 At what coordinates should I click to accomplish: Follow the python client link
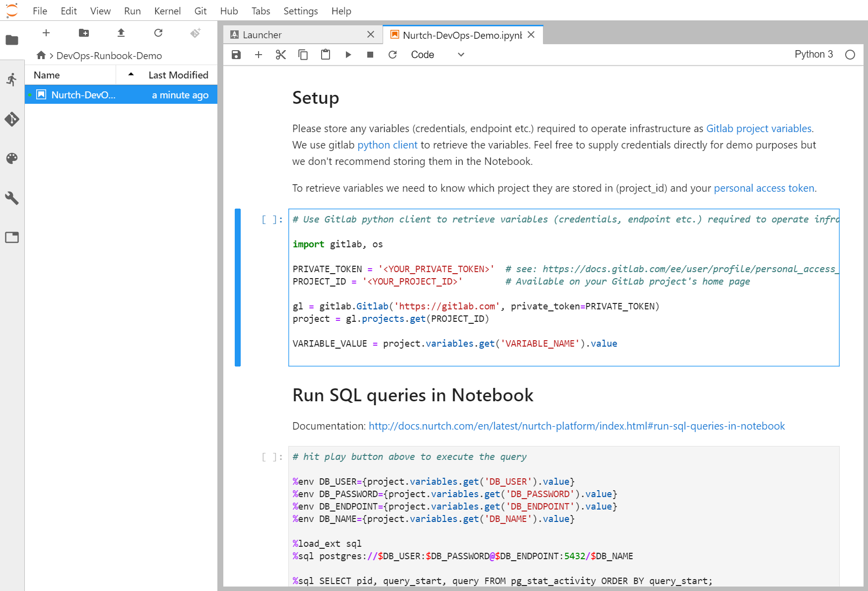(388, 145)
